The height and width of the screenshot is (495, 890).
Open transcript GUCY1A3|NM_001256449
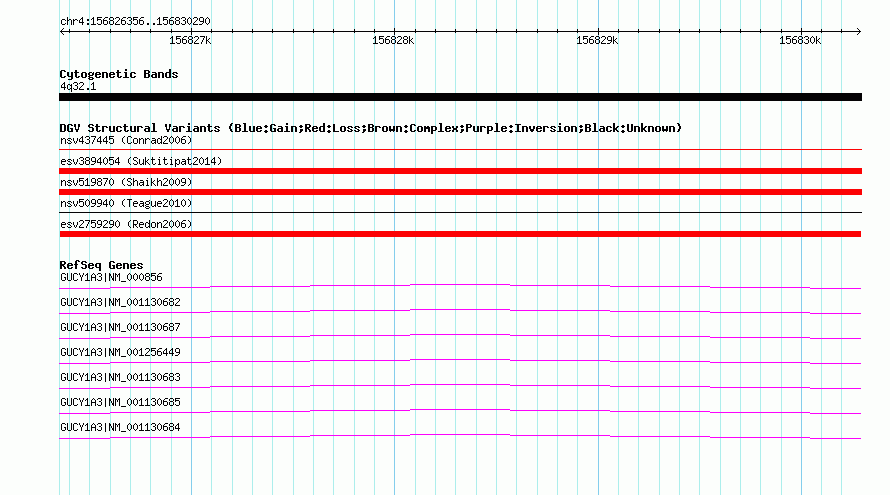(x=120, y=353)
